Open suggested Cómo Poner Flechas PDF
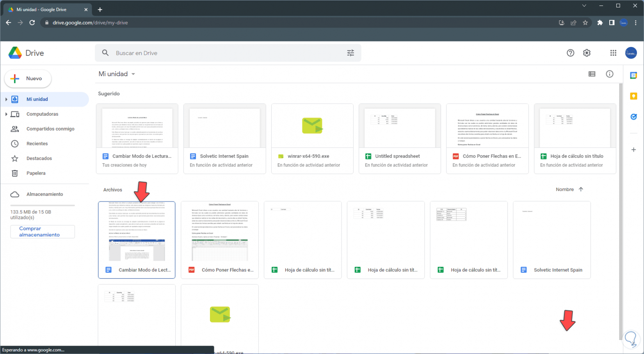Image resolution: width=644 pixels, height=354 pixels. click(487, 139)
